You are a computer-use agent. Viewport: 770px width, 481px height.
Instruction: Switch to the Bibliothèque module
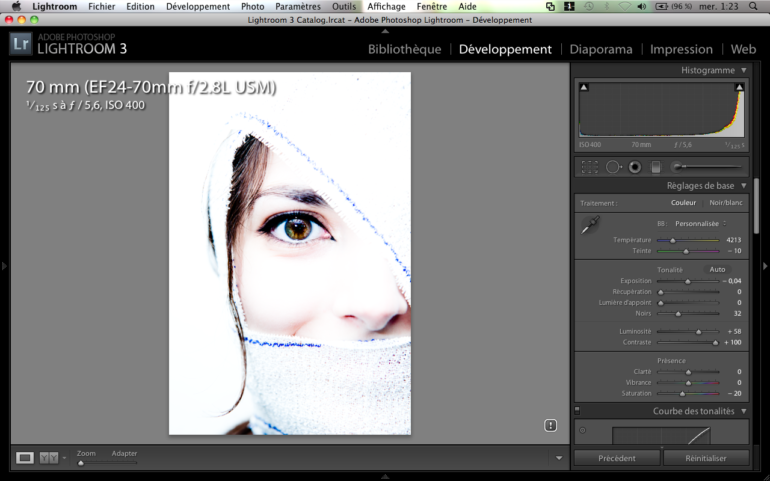click(404, 49)
